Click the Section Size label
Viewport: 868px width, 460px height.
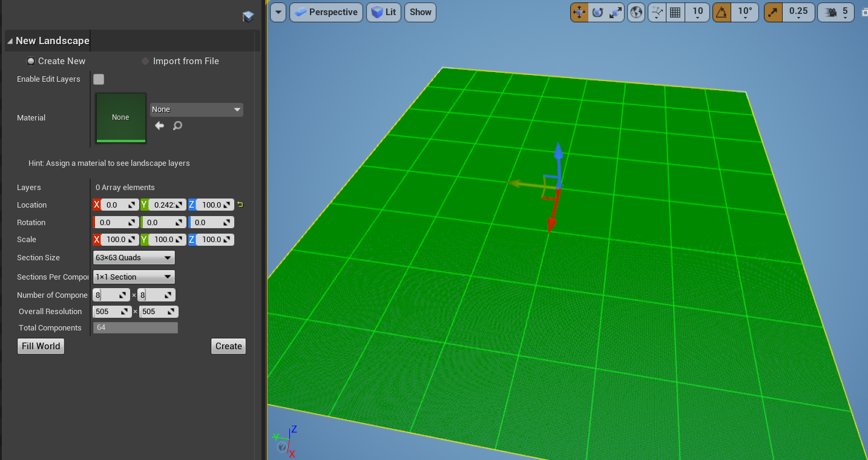[38, 258]
